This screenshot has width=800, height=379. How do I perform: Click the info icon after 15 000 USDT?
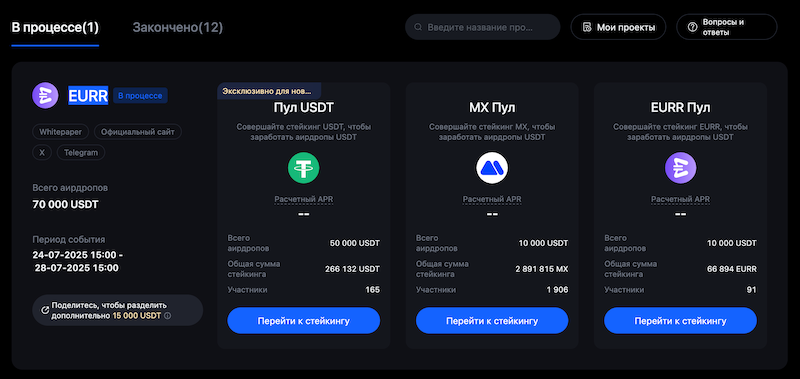168,316
